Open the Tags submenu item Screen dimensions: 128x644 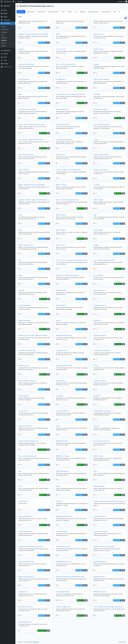tap(3, 35)
